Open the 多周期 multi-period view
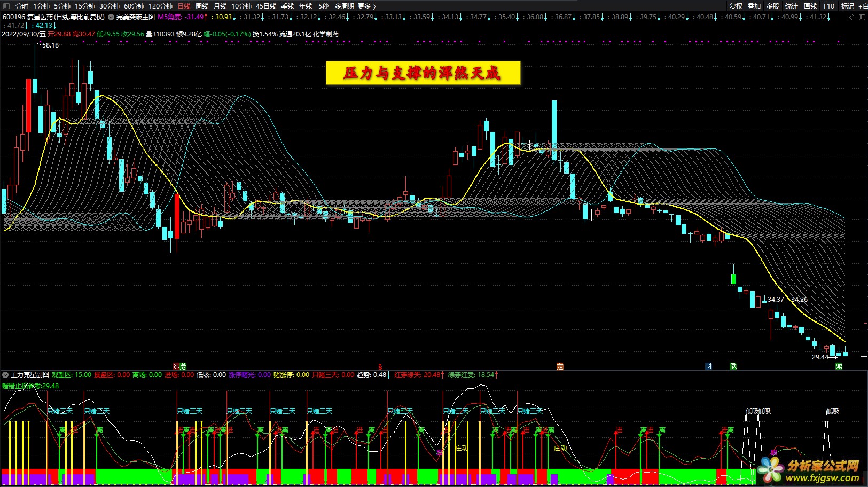 pyautogui.click(x=345, y=6)
